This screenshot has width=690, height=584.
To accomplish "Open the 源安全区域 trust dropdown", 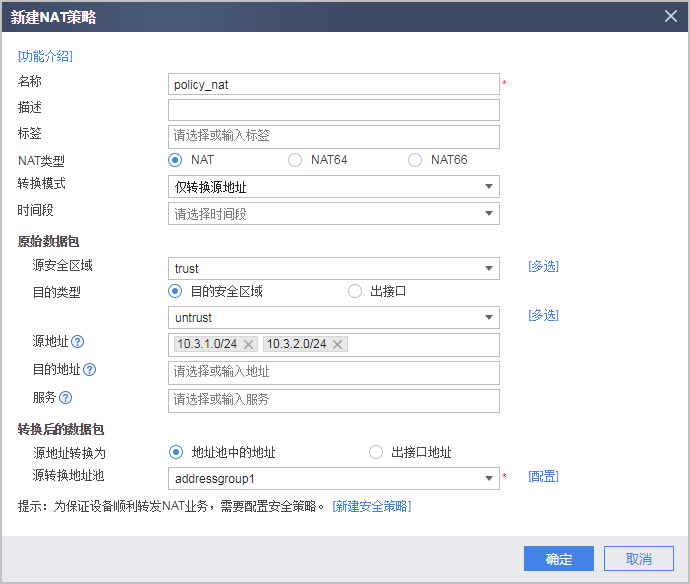I will pyautogui.click(x=334, y=268).
